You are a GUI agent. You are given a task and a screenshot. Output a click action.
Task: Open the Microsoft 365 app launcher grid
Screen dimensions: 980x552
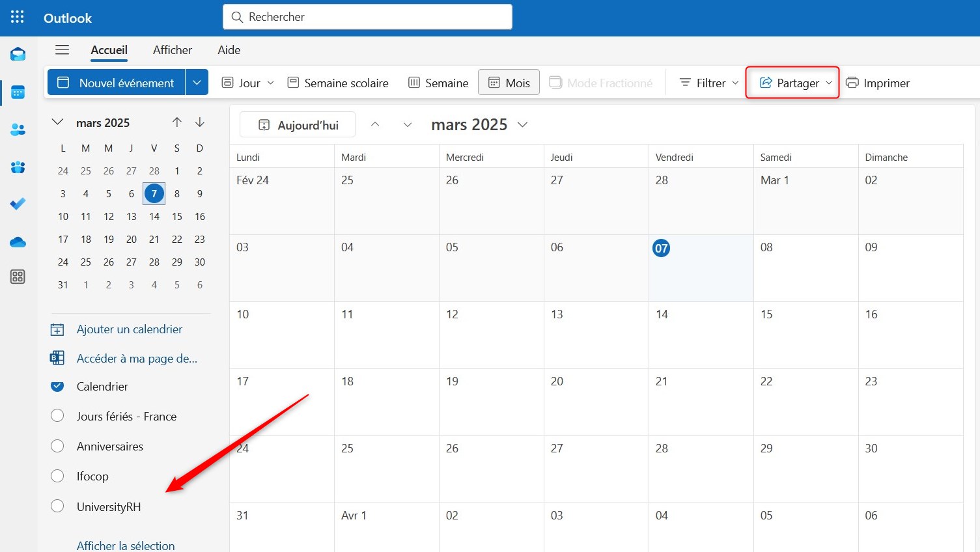coord(18,18)
